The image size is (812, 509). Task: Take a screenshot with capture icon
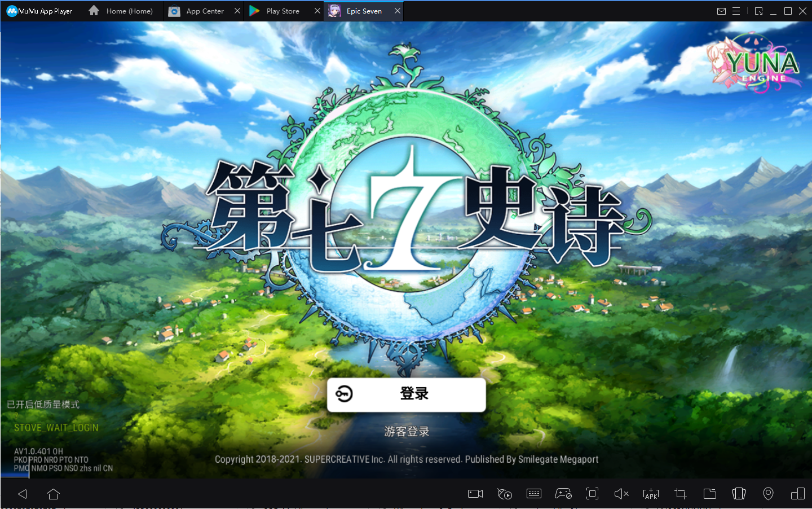pyautogui.click(x=592, y=494)
